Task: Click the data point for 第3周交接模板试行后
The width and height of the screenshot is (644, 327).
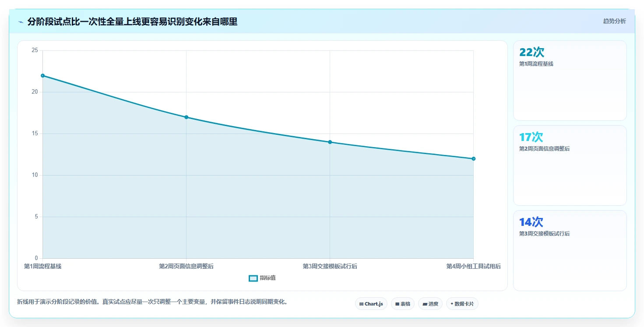Action: pos(330,142)
